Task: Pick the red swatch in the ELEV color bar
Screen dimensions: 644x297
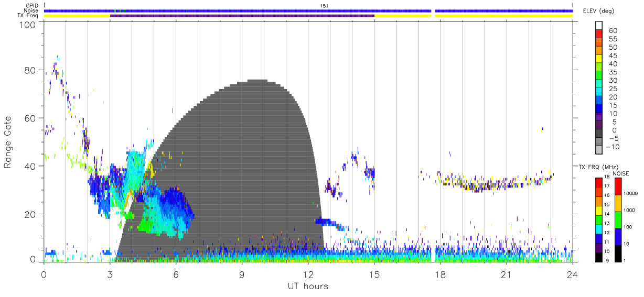Action: point(599,34)
